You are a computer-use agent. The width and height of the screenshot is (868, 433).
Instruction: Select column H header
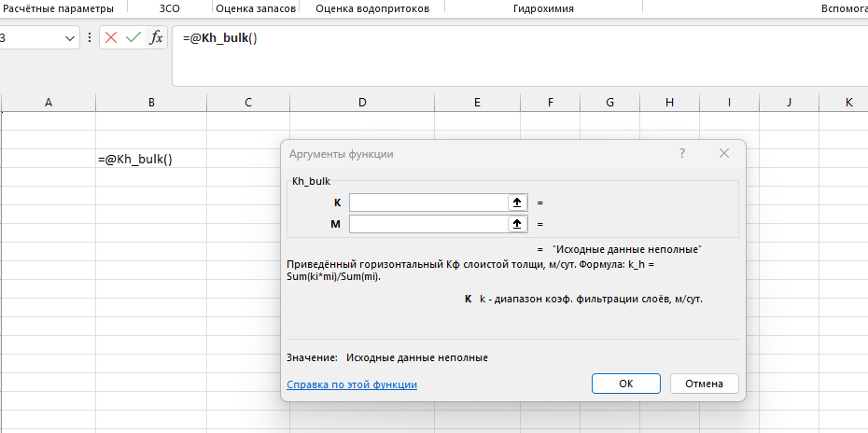tap(670, 102)
